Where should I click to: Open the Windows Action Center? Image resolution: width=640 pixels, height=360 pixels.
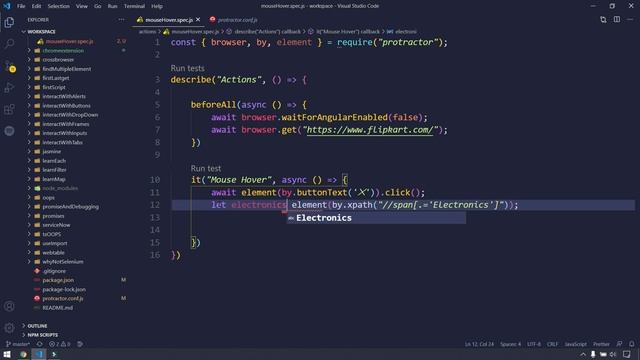pyautogui.click(x=627, y=354)
